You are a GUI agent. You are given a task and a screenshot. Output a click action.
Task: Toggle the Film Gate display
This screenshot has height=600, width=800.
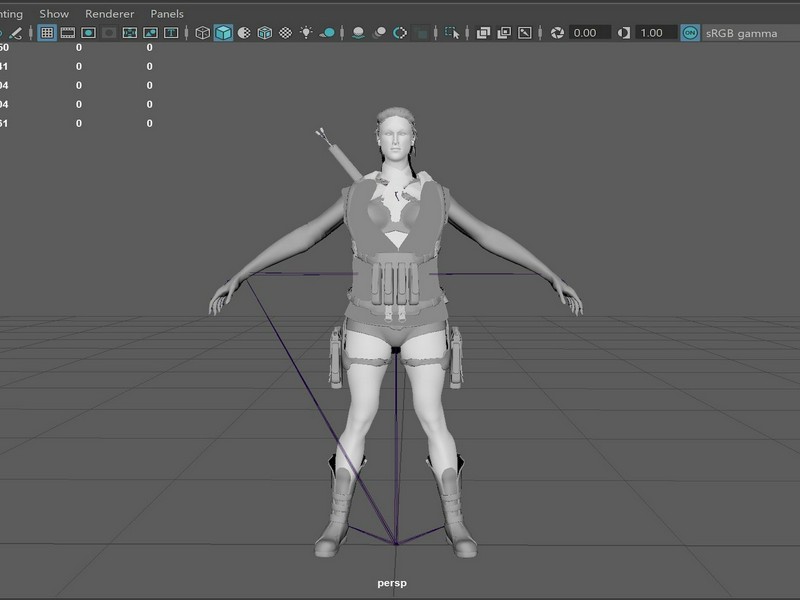click(68, 33)
